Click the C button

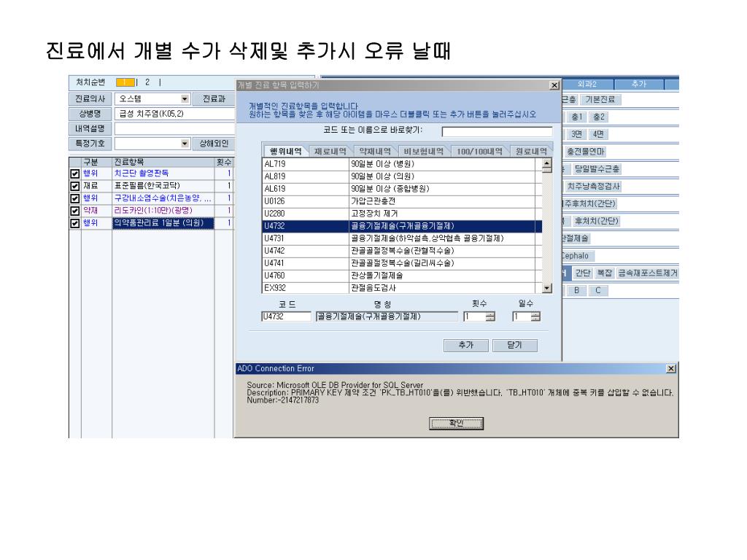pyautogui.click(x=598, y=290)
